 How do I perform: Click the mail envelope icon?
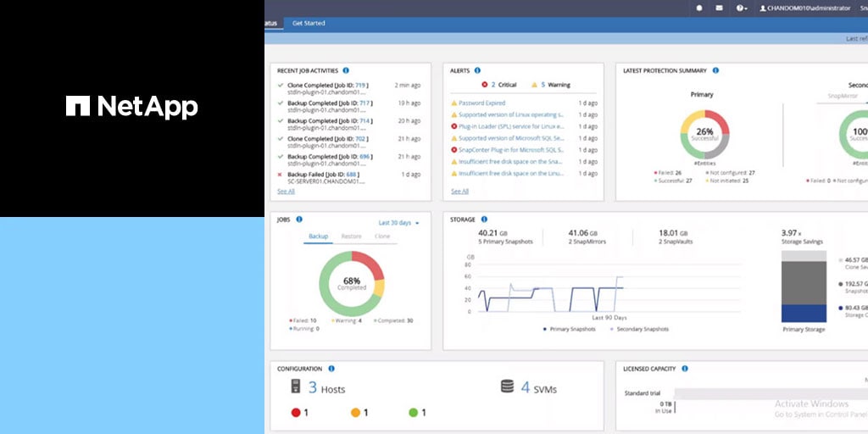tap(720, 8)
